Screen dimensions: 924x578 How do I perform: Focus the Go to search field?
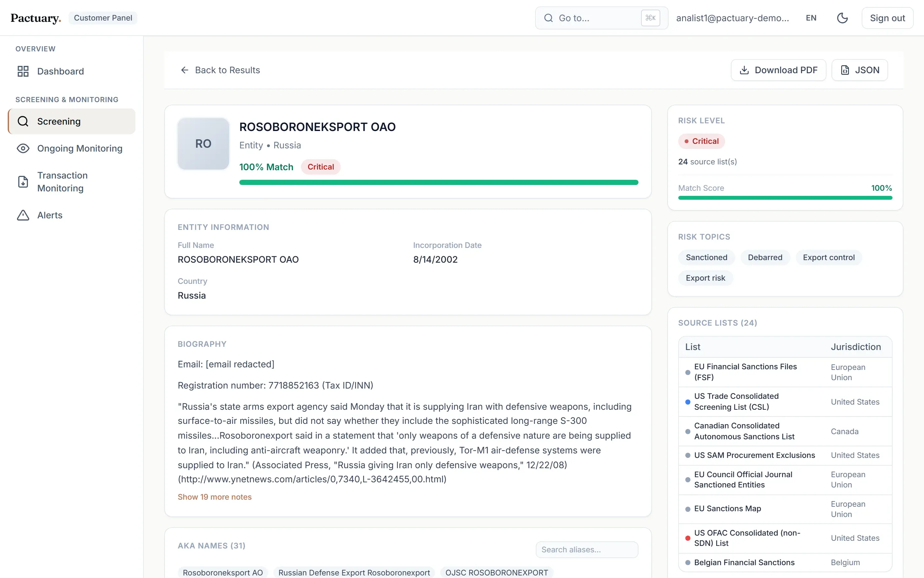pyautogui.click(x=601, y=18)
